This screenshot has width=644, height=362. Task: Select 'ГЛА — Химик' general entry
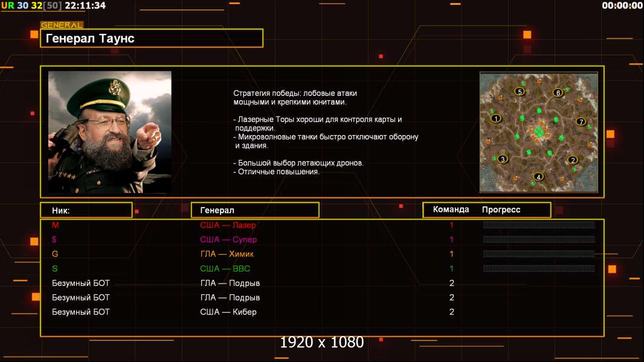tap(227, 254)
